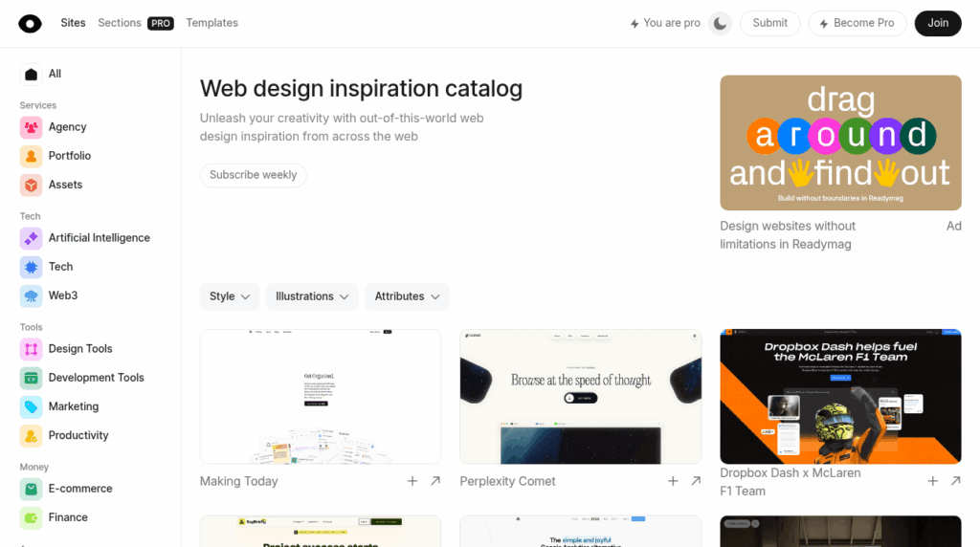Click the plus icon for Dropbox Dash

click(932, 481)
